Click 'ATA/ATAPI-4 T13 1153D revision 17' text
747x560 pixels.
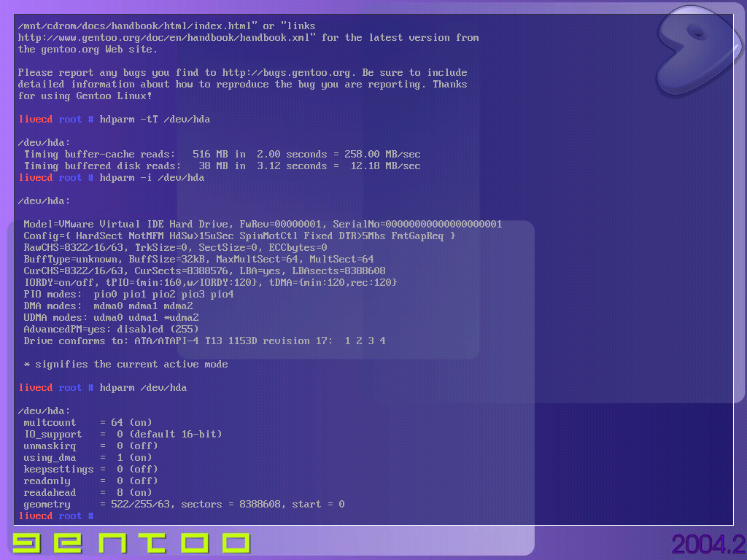[231, 341]
